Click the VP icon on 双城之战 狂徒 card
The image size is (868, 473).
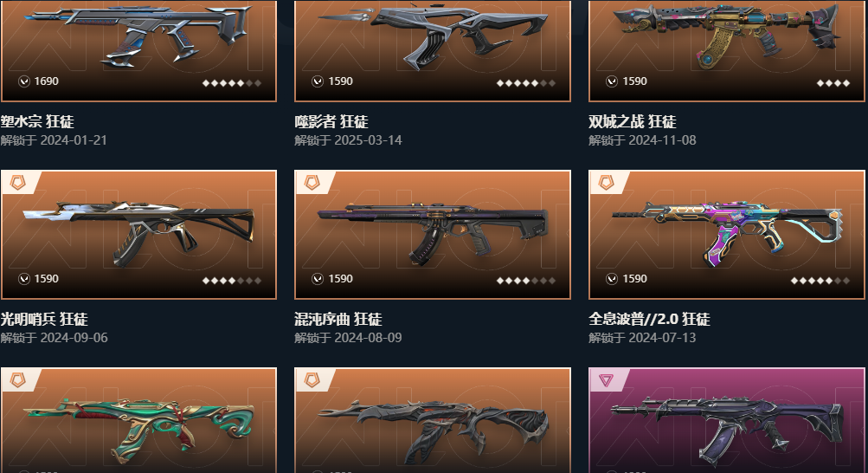click(x=612, y=81)
